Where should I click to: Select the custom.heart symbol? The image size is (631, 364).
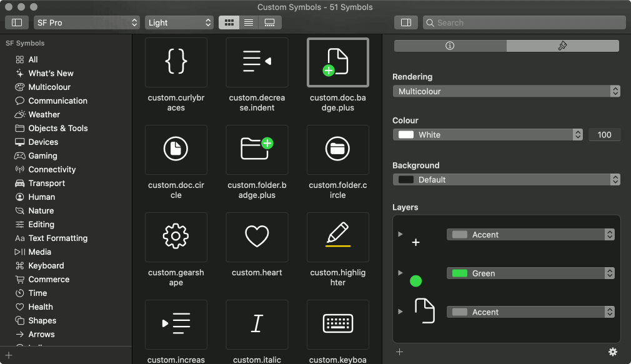(257, 237)
